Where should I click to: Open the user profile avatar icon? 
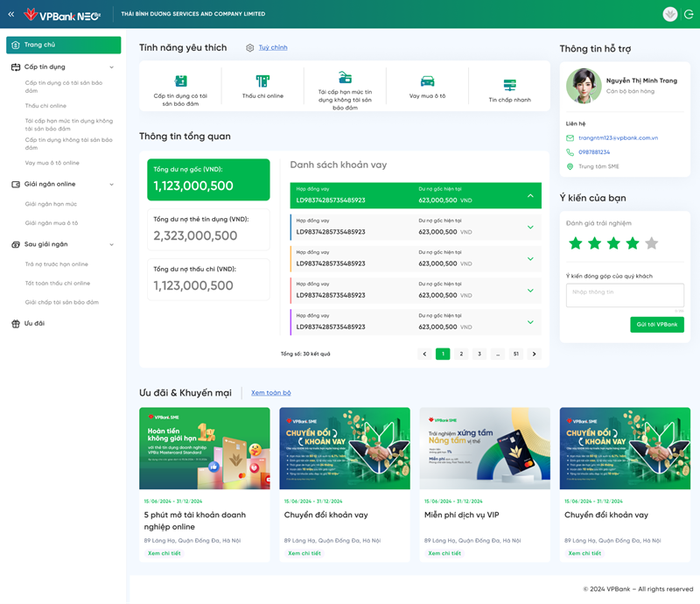pos(669,14)
